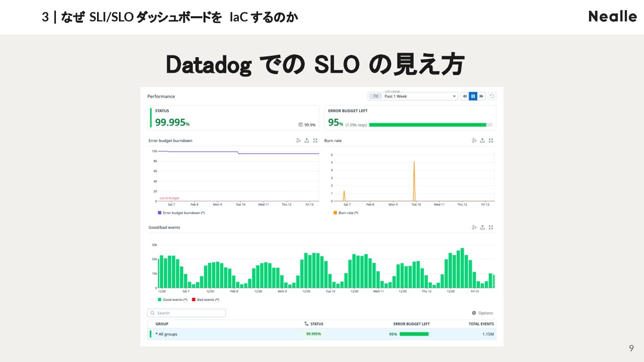The image size is (644, 362).
Task: Click the Burn rate spike near Tue 10
Action: [x=414, y=181]
